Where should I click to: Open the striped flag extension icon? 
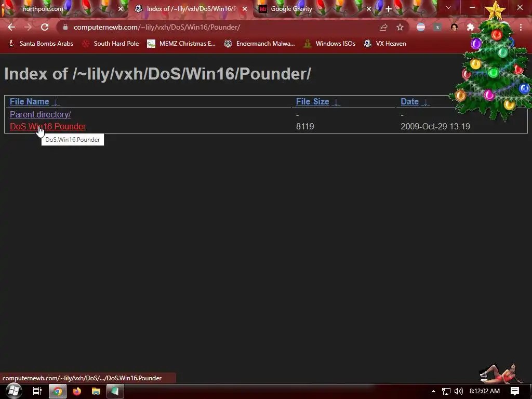click(421, 27)
